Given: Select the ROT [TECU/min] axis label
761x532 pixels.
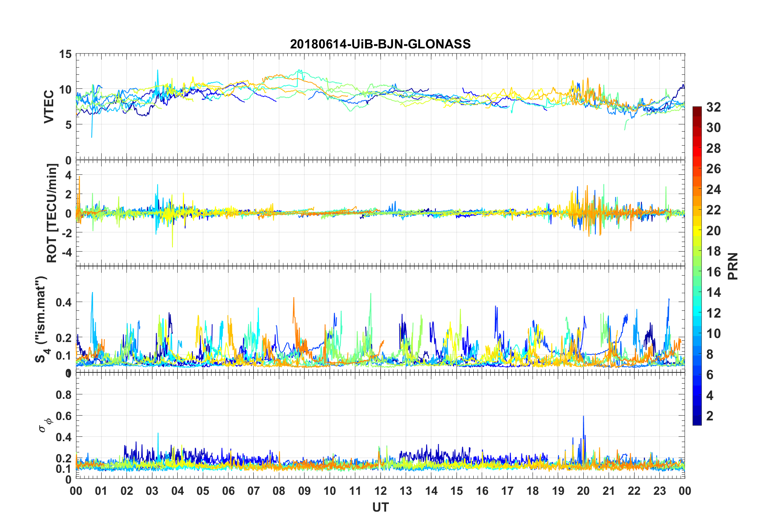Looking at the screenshot, I should pyautogui.click(x=52, y=213).
